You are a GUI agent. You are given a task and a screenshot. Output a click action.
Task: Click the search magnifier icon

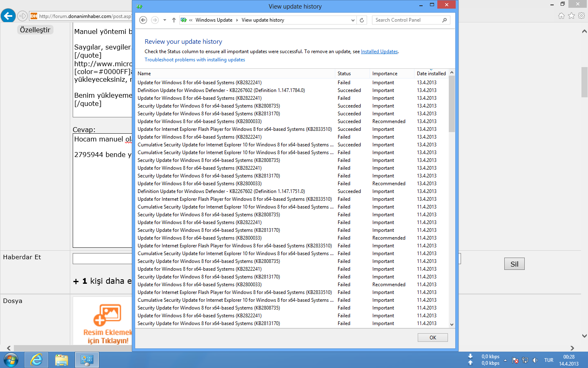445,20
